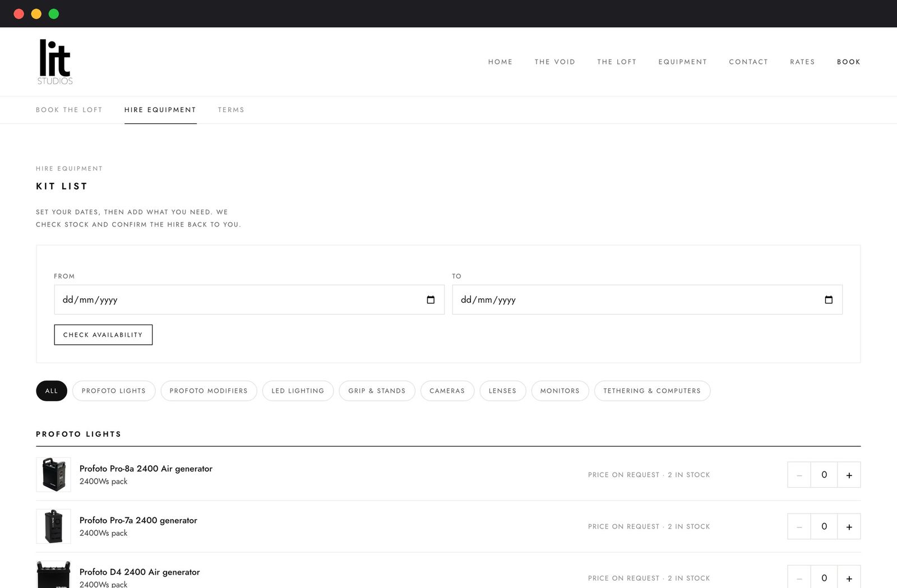Click the Check Availability button
Image resolution: width=897 pixels, height=588 pixels.
[103, 335]
